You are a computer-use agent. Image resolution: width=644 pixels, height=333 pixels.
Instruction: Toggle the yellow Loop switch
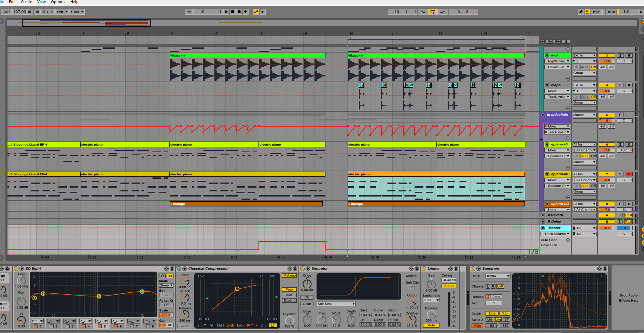433,12
